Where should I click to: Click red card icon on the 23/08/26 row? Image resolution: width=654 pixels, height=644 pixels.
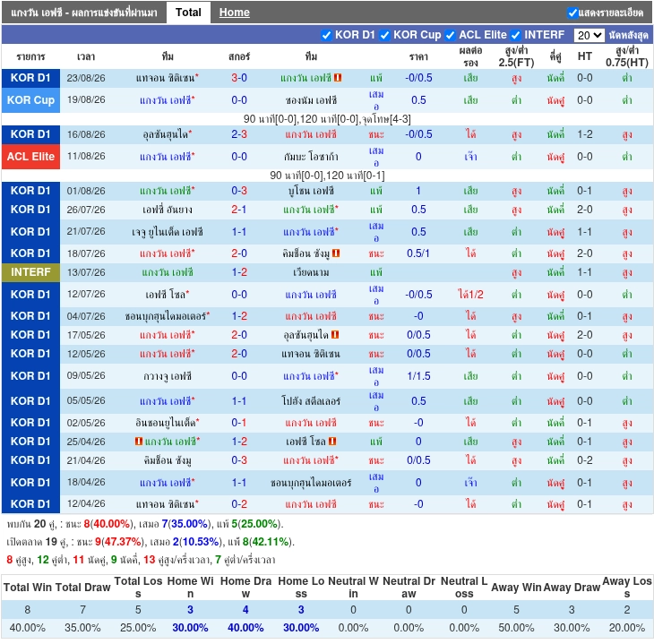click(338, 78)
